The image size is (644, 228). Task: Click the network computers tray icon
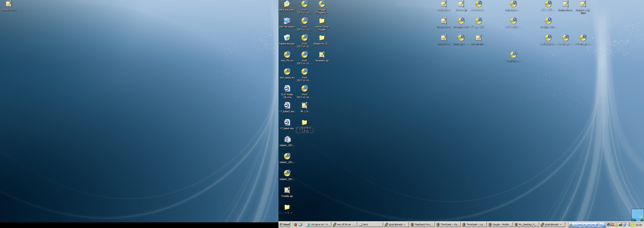point(624,225)
